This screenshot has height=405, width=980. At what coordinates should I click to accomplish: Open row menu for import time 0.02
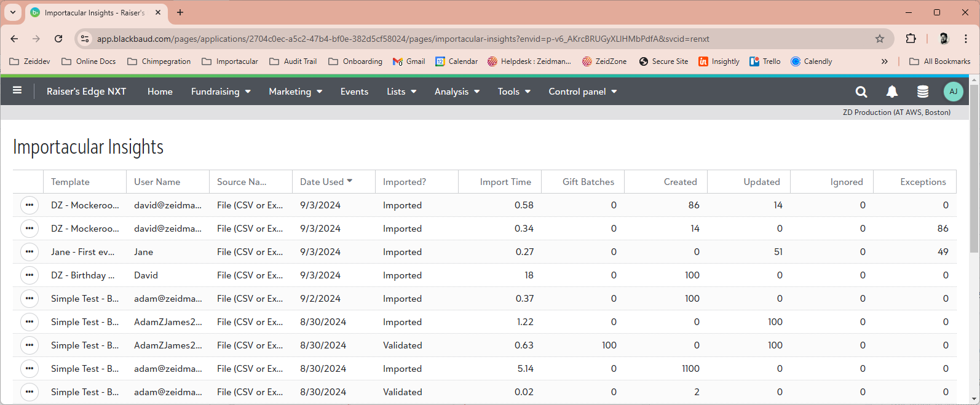point(30,392)
